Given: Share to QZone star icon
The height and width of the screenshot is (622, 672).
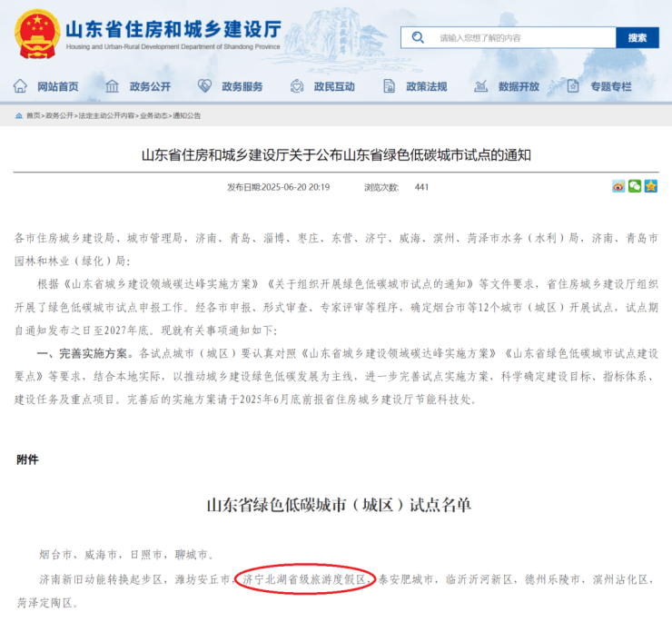Looking at the screenshot, I should pyautogui.click(x=650, y=186).
